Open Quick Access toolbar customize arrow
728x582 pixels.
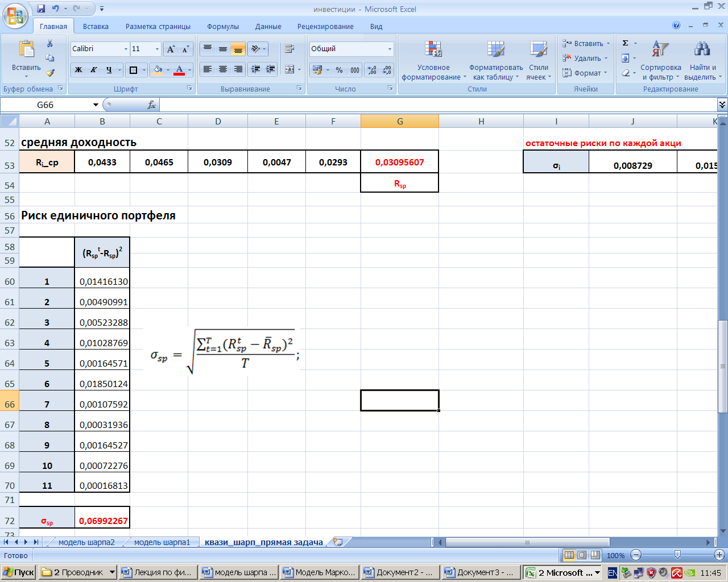pyautogui.click(x=102, y=9)
